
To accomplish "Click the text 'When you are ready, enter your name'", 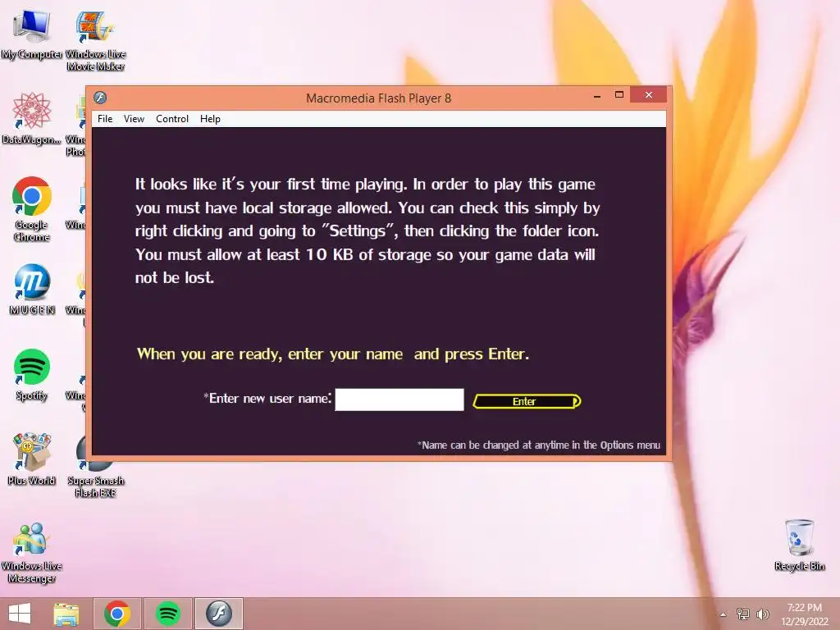I will pyautogui.click(x=269, y=354).
